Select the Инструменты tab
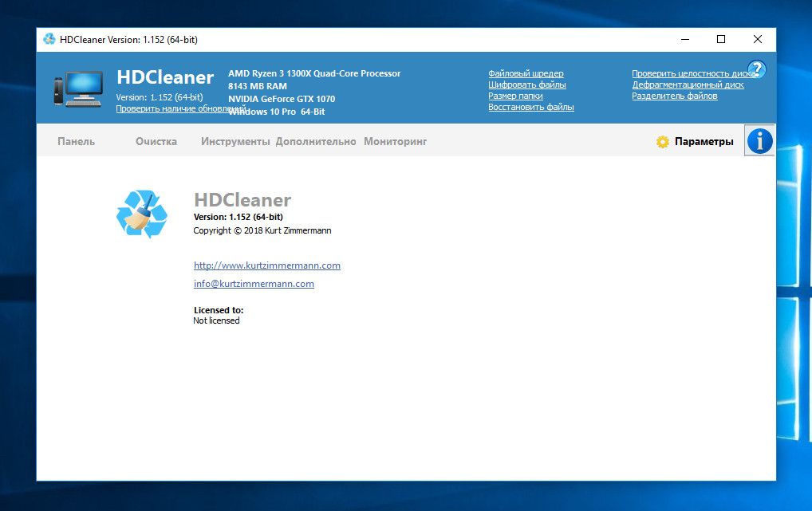 click(235, 141)
